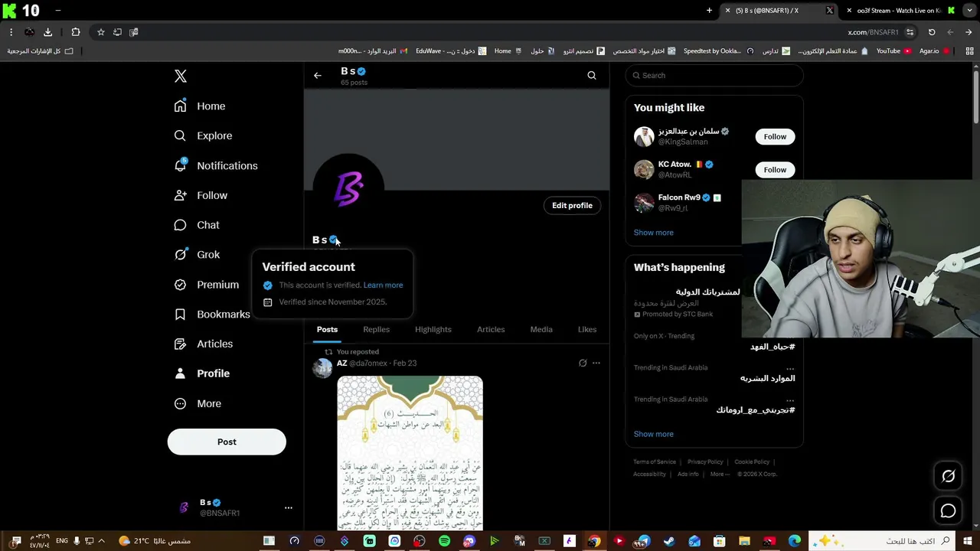Open the browser extensions puzzle icon

click(x=75, y=32)
